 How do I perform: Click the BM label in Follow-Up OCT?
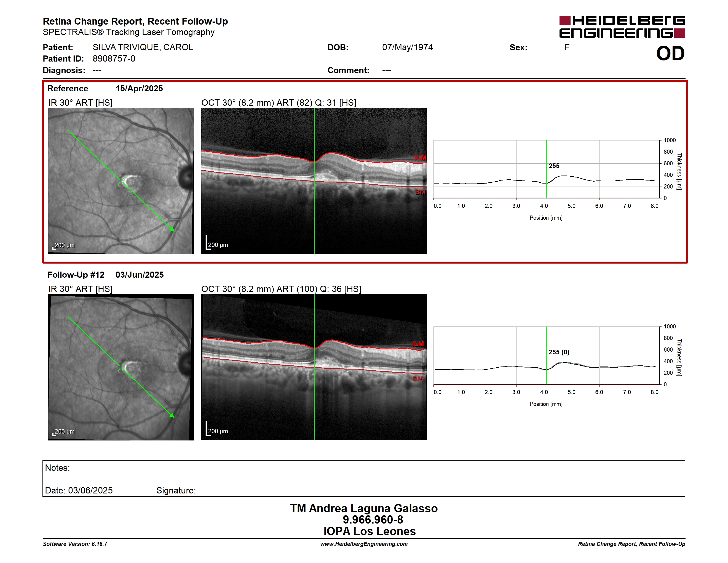click(x=418, y=379)
